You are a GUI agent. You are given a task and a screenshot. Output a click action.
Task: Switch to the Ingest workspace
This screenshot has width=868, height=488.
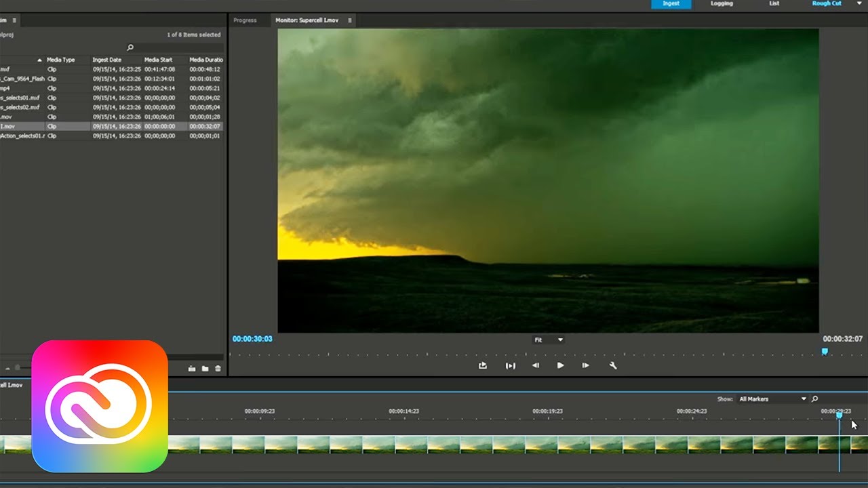tap(671, 3)
